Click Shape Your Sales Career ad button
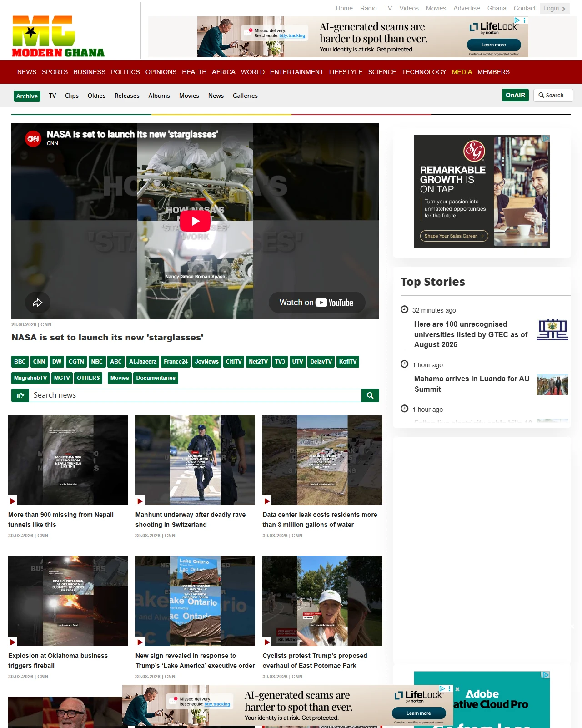 point(454,236)
